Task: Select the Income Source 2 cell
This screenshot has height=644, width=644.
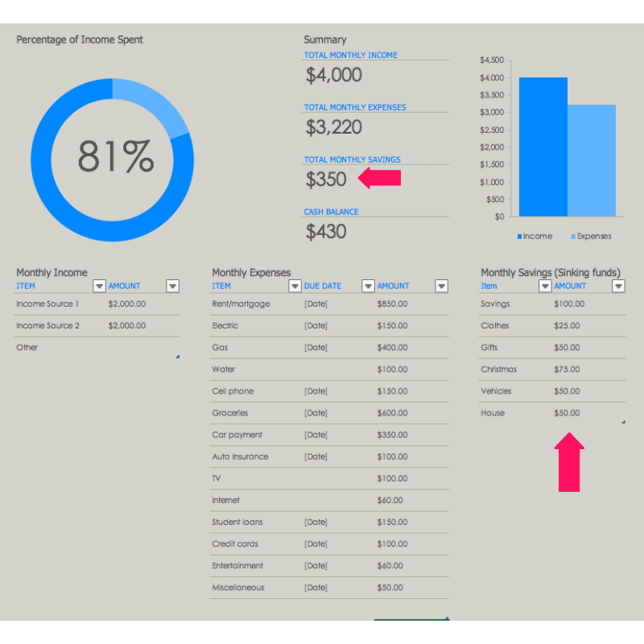Action: (x=47, y=326)
